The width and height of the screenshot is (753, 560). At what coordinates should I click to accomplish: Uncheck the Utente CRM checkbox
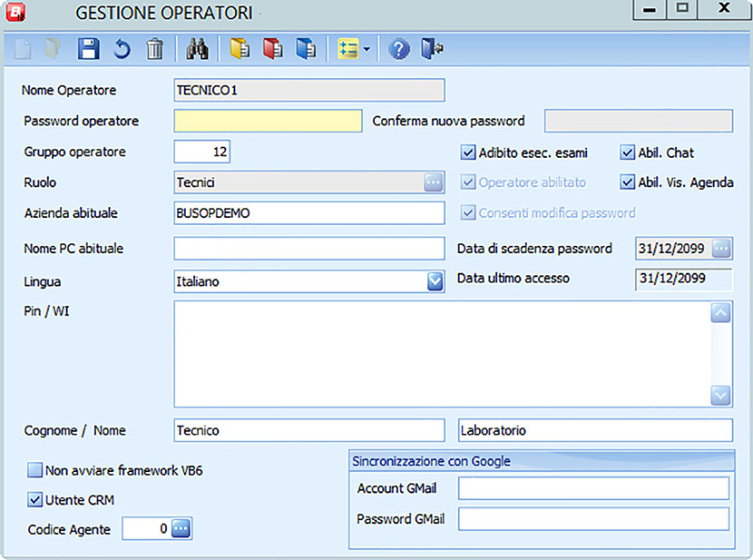pyautogui.click(x=35, y=499)
